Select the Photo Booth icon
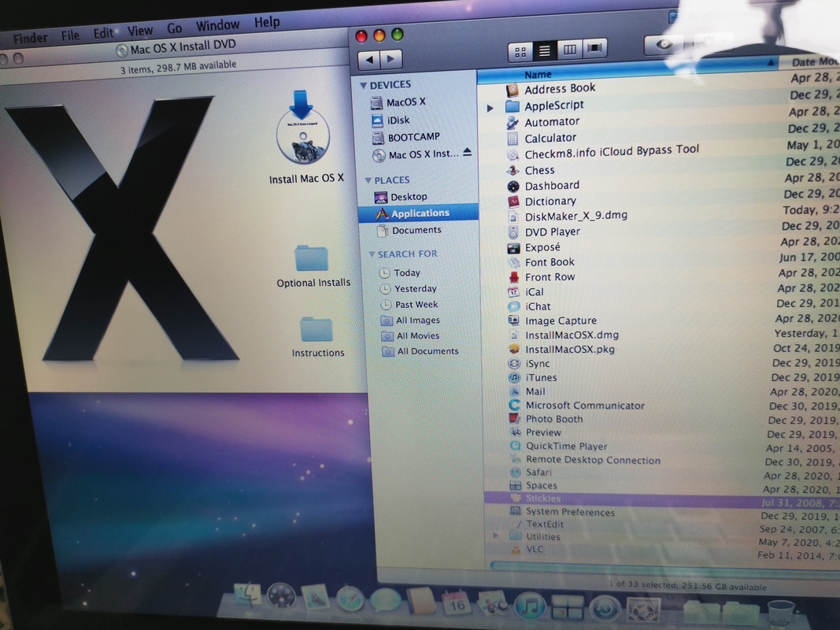Image resolution: width=840 pixels, height=630 pixels. tap(515, 418)
